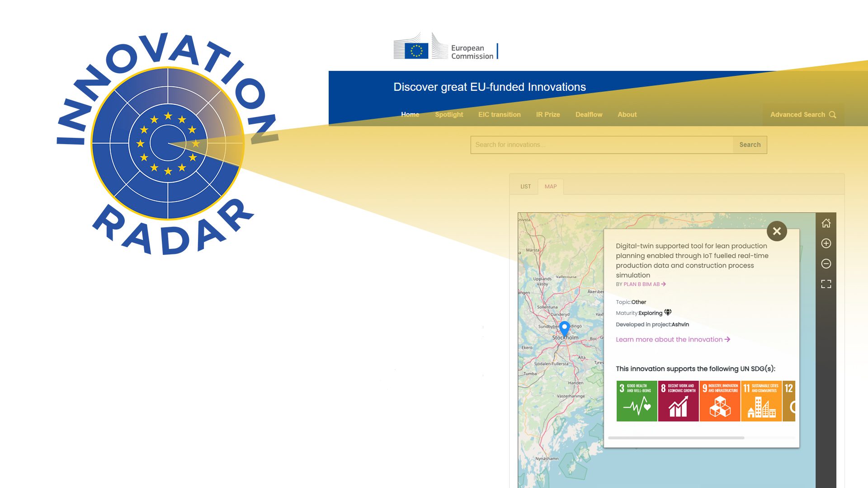Viewport: 868px width, 488px height.
Task: Zoom out on the map
Action: [826, 264]
